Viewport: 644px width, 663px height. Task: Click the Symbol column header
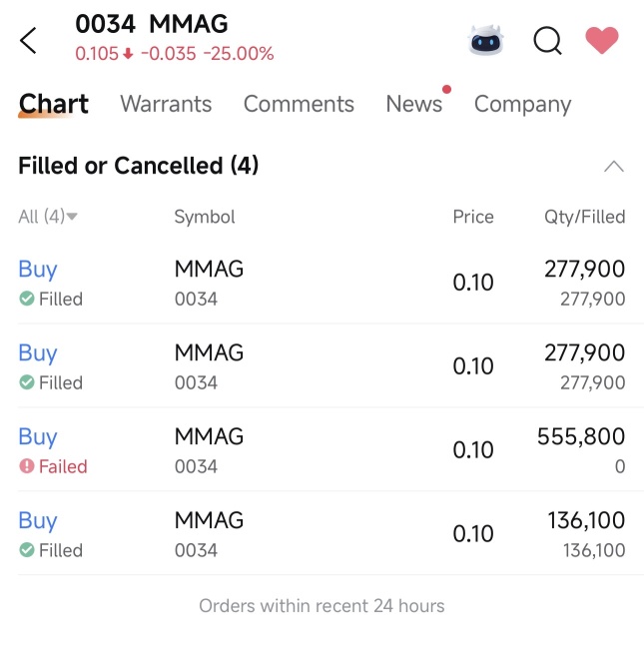pos(205,217)
